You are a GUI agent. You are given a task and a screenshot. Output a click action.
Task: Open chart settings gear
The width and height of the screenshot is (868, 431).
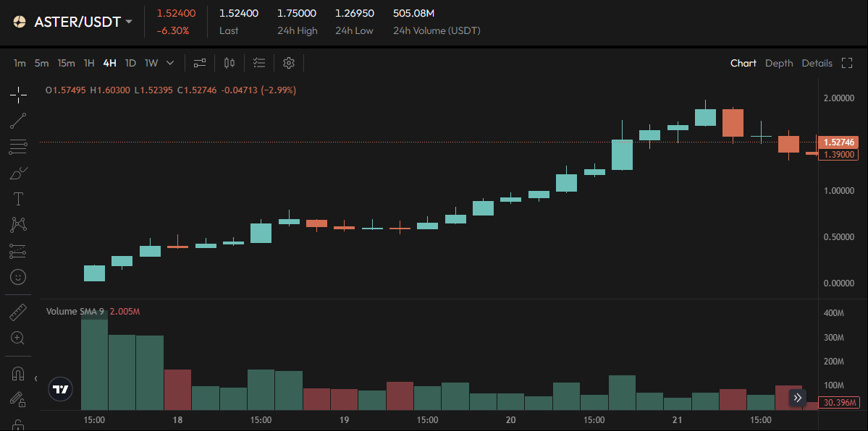tap(289, 63)
